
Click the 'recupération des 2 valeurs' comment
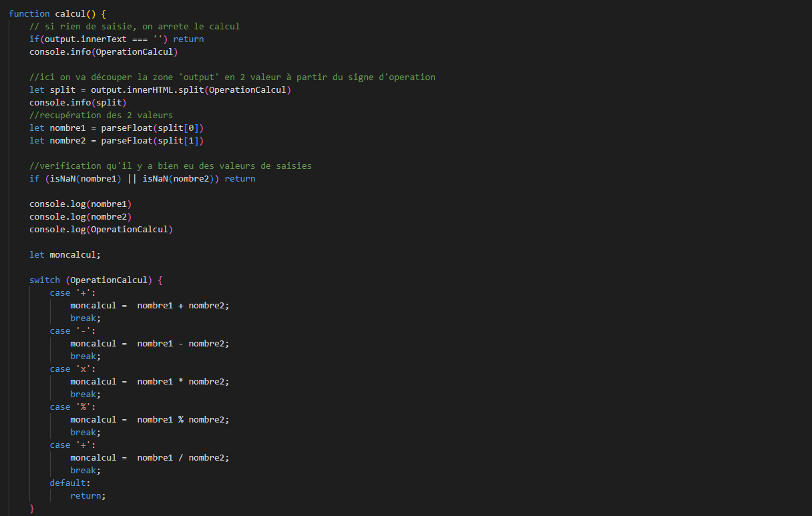point(100,115)
